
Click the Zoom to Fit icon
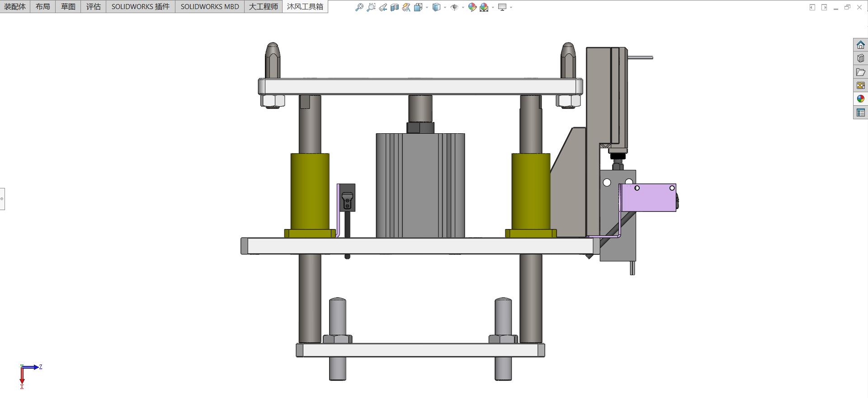tap(359, 7)
